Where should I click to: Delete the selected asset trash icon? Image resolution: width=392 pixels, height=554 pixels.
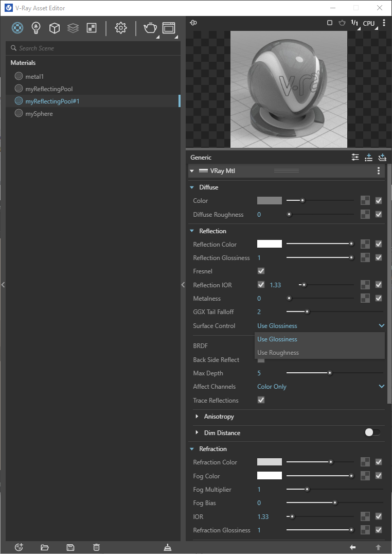[96, 547]
